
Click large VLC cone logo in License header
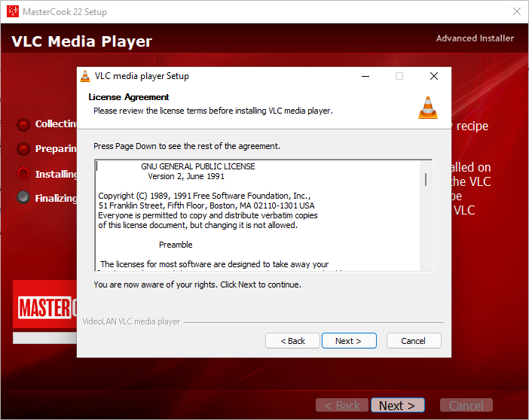[428, 108]
